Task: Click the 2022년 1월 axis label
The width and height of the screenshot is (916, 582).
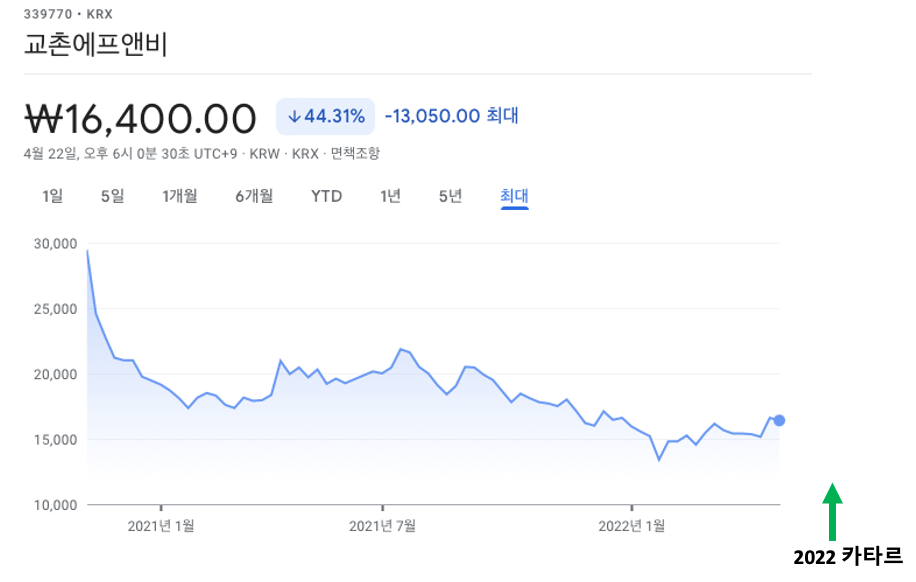Action: point(632,526)
